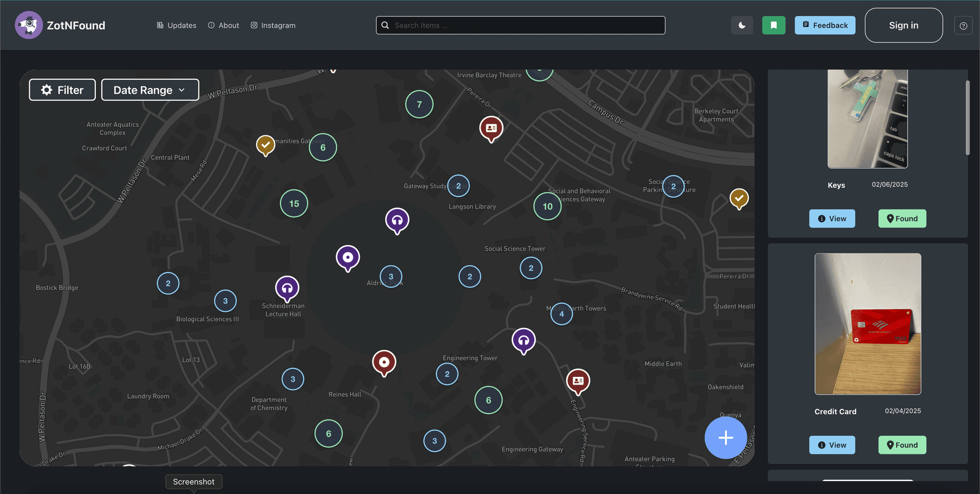980x494 pixels.
Task: Open the gold checkmark marker near Humanities Gateway
Action: click(266, 145)
